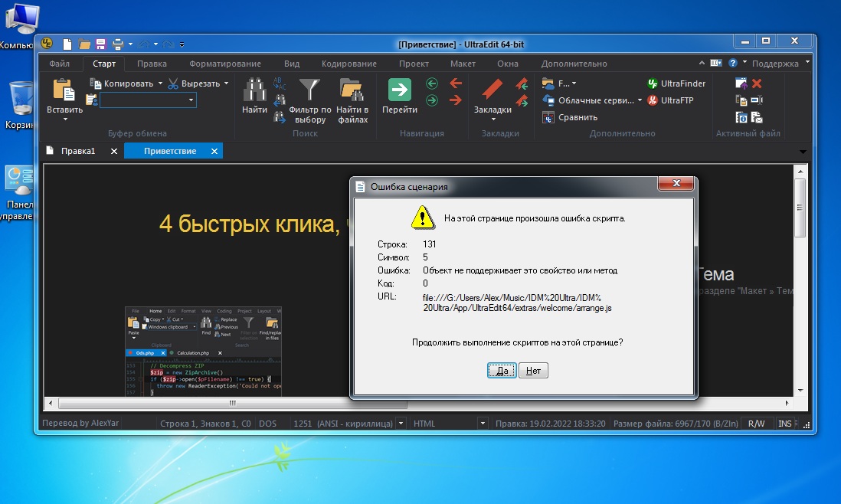Switch to the Проект ribbon tab
This screenshot has height=504, width=841.
click(414, 64)
